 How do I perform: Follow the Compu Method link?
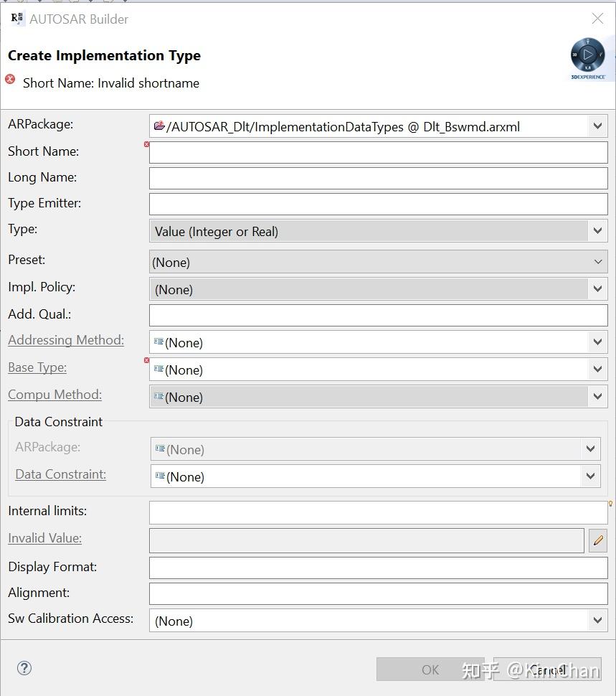pos(55,395)
